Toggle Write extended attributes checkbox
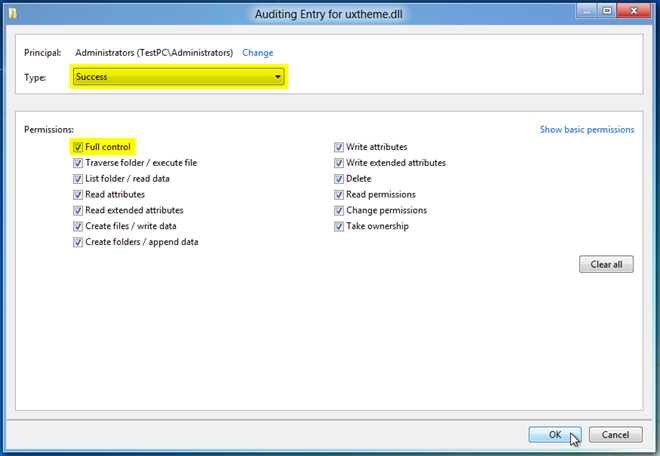The image size is (660, 456). (339, 163)
